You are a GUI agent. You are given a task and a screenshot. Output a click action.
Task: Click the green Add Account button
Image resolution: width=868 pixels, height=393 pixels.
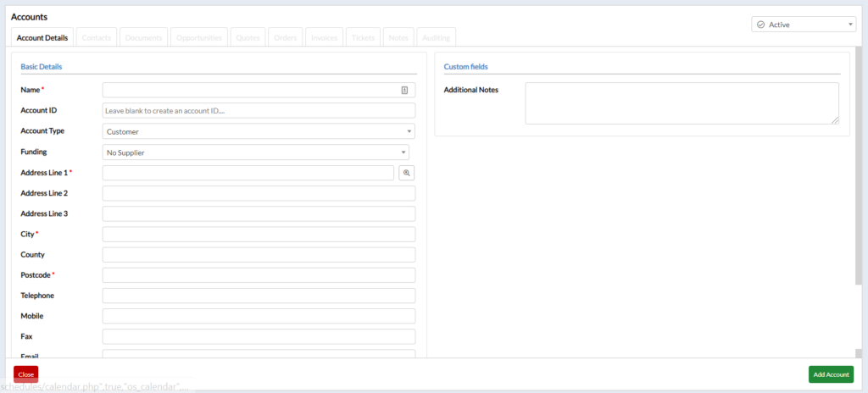tap(831, 374)
